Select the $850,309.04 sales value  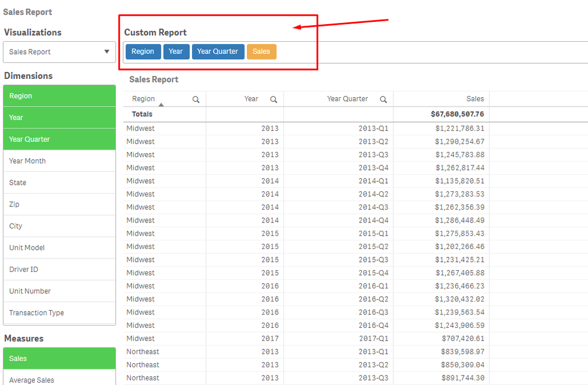pyautogui.click(x=463, y=365)
